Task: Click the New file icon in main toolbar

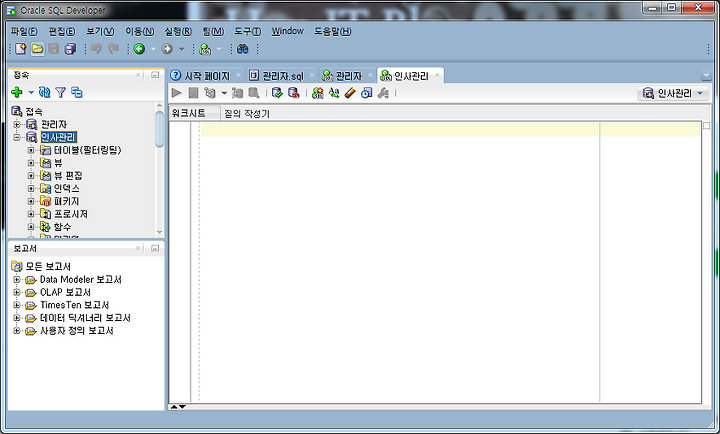Action: (x=21, y=49)
